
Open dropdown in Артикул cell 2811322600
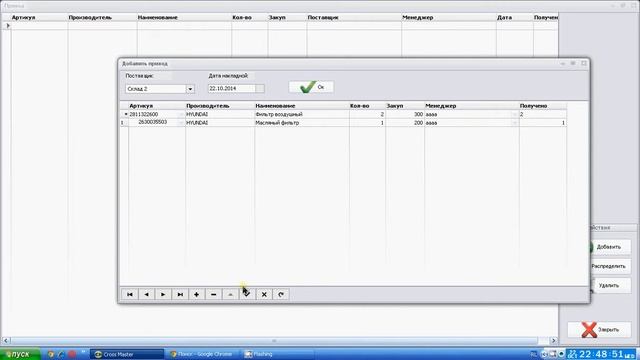pyautogui.click(x=181, y=115)
